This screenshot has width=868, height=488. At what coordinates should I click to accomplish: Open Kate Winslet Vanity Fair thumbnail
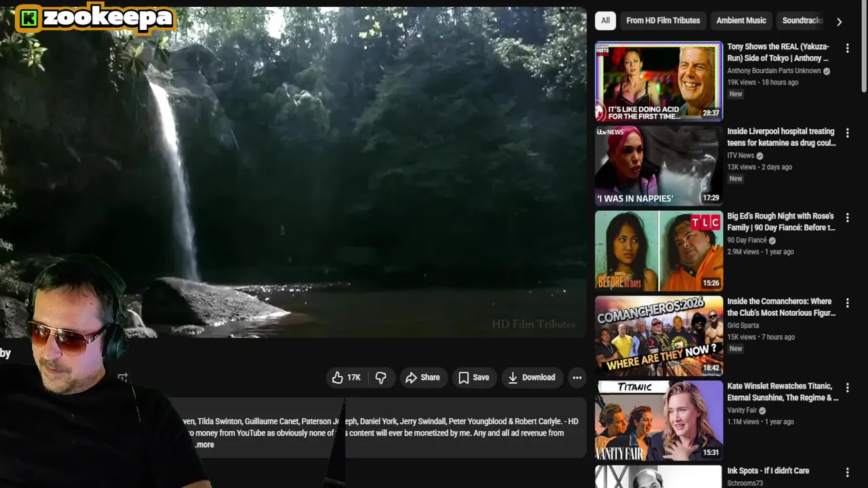pyautogui.click(x=658, y=420)
